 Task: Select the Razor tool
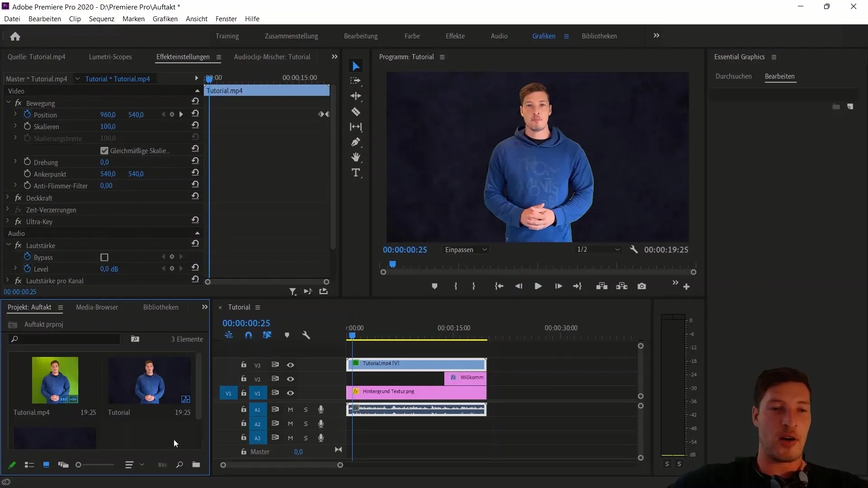coord(356,112)
